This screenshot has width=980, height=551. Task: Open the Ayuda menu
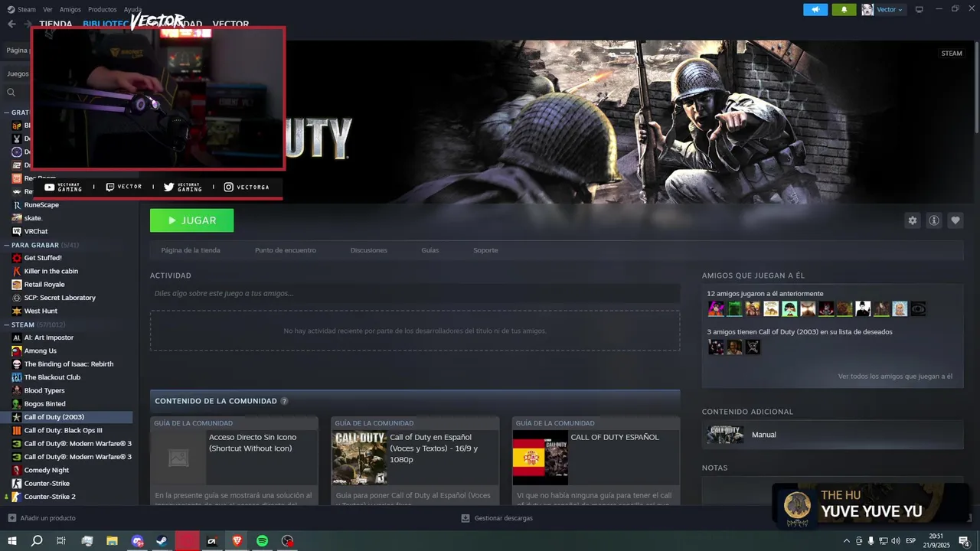point(132,9)
